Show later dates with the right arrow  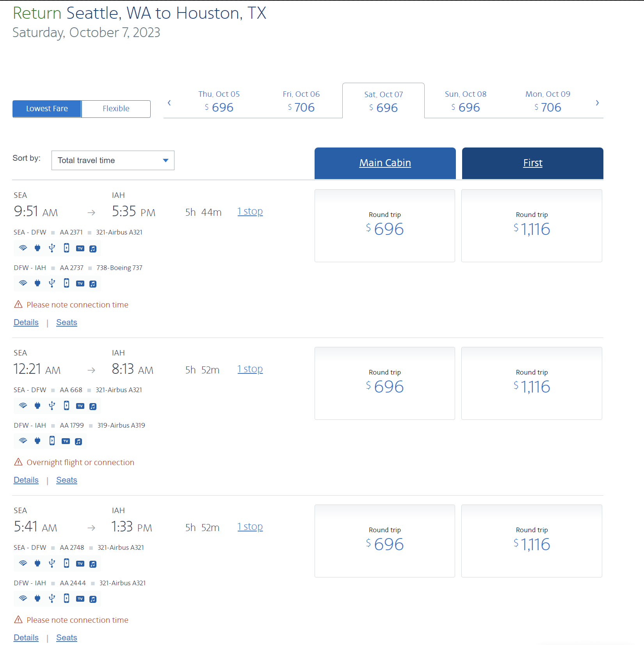[597, 103]
